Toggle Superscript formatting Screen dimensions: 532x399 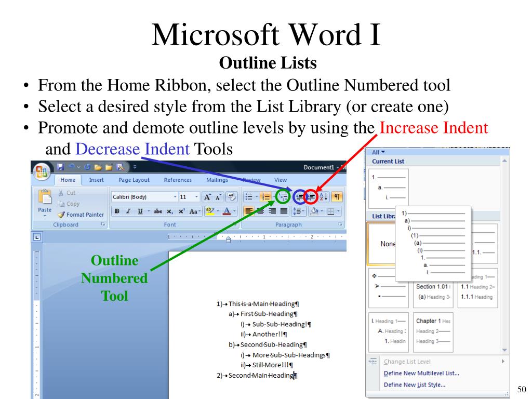point(181,211)
